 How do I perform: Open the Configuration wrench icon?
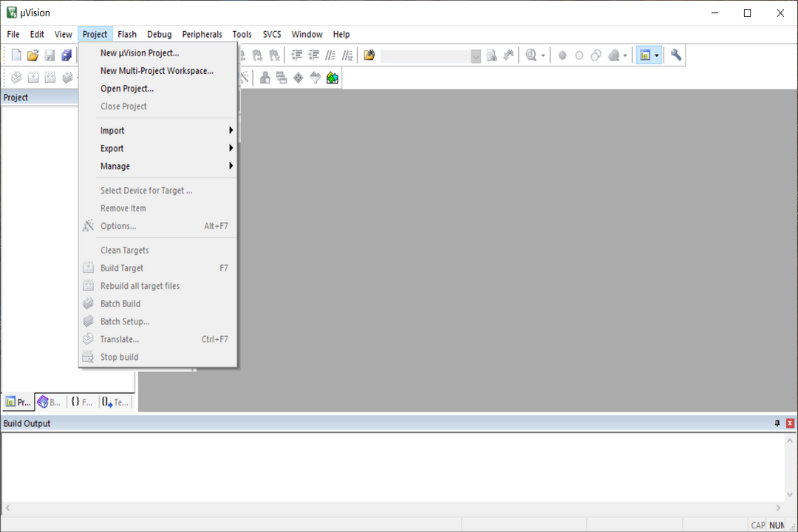point(676,55)
